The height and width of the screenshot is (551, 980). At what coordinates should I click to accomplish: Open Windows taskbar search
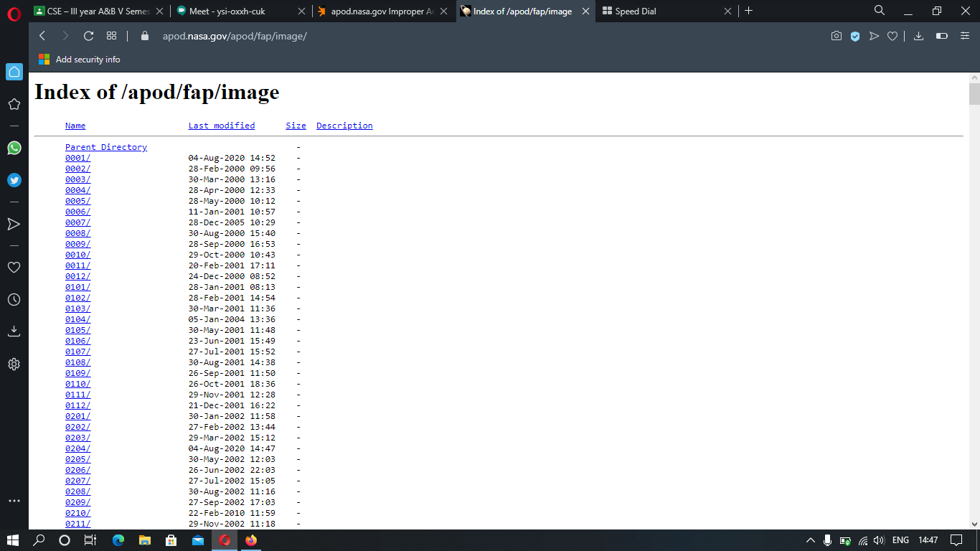[x=39, y=540]
